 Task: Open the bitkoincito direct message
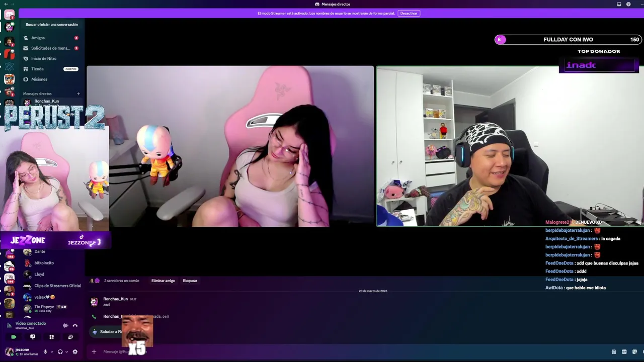51,263
